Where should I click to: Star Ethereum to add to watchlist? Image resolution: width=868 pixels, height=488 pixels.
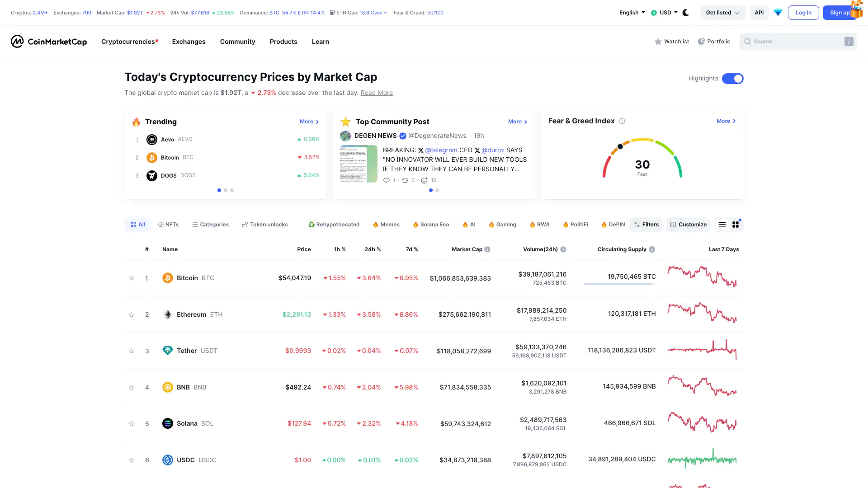tap(131, 315)
